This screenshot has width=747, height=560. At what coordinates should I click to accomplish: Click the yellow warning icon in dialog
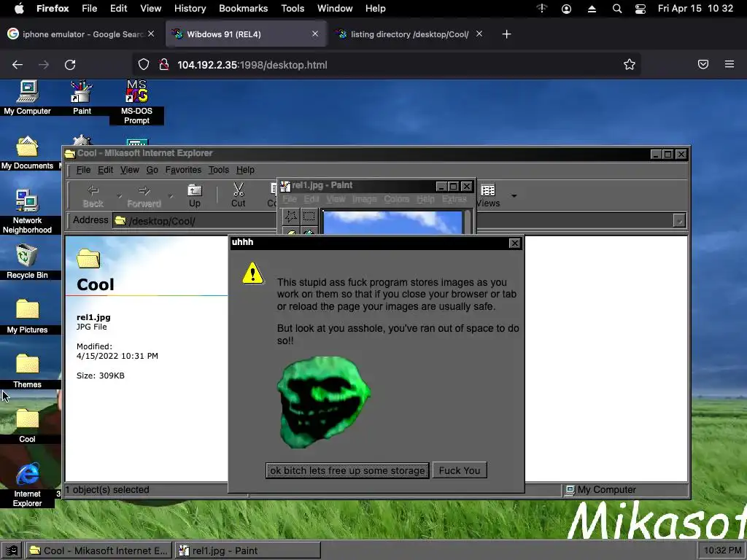pyautogui.click(x=252, y=273)
